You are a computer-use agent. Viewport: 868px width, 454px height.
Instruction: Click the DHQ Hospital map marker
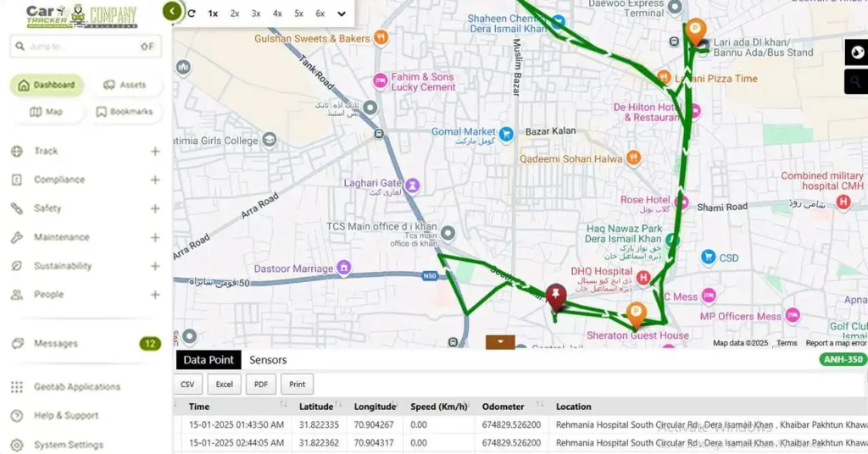click(643, 278)
